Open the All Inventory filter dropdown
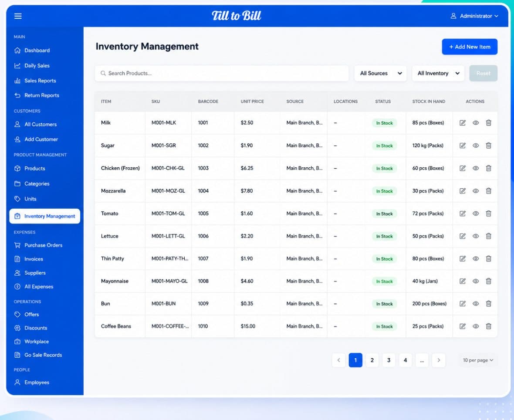Screen dimensions: 514x420 pos(438,74)
